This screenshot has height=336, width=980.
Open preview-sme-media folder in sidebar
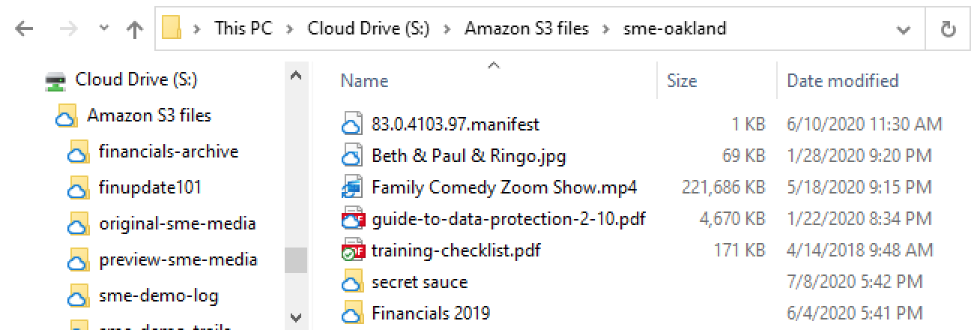178,259
